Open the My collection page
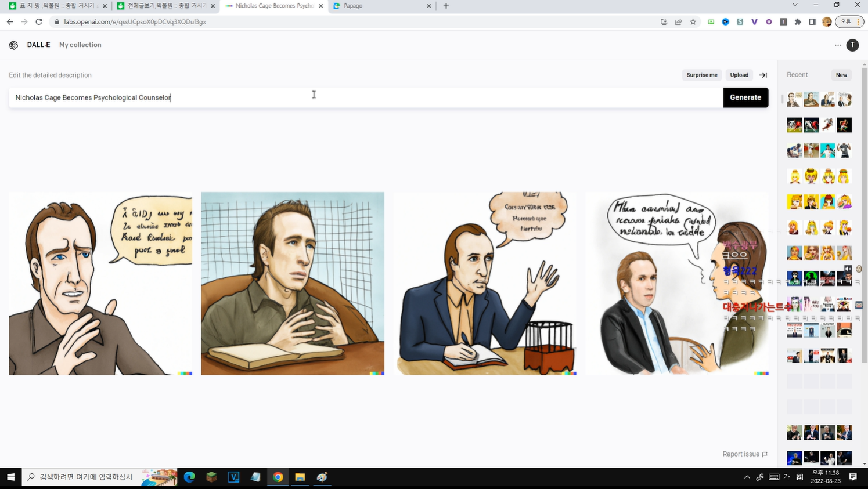 tap(80, 45)
